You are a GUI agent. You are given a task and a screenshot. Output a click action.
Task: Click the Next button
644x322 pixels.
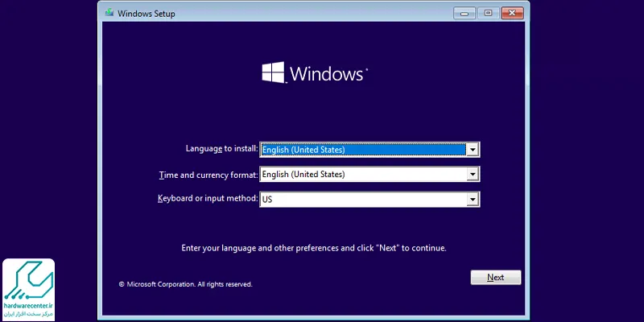pyautogui.click(x=496, y=278)
